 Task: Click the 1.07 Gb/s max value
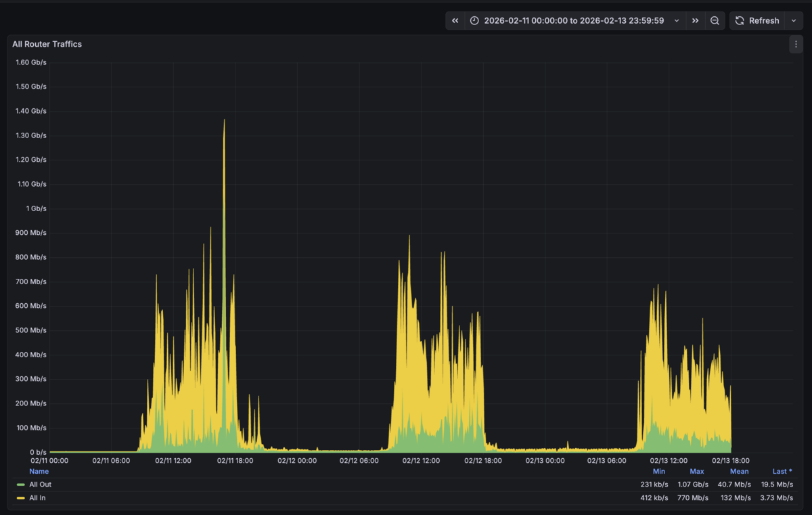(x=693, y=485)
